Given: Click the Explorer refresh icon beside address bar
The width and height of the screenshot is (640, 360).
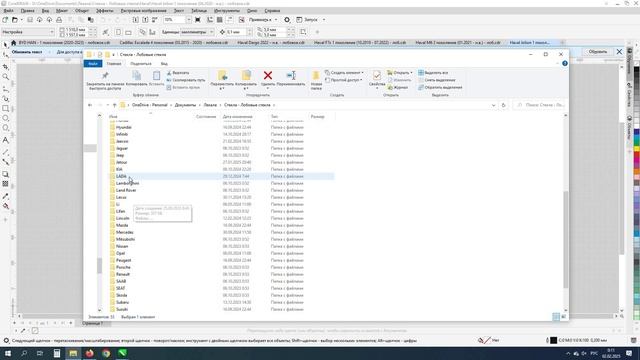Looking at the screenshot, I should tap(503, 105).
